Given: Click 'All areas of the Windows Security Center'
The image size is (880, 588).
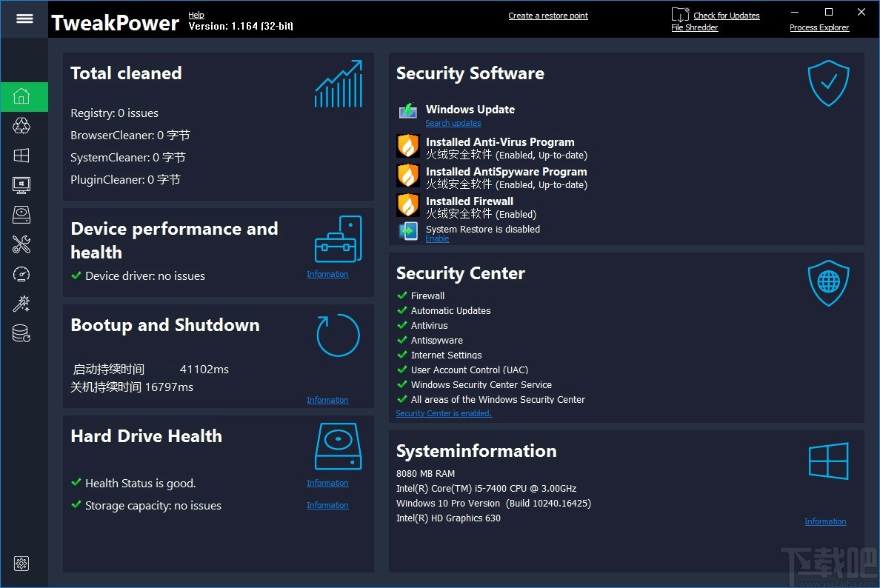Looking at the screenshot, I should 498,400.
